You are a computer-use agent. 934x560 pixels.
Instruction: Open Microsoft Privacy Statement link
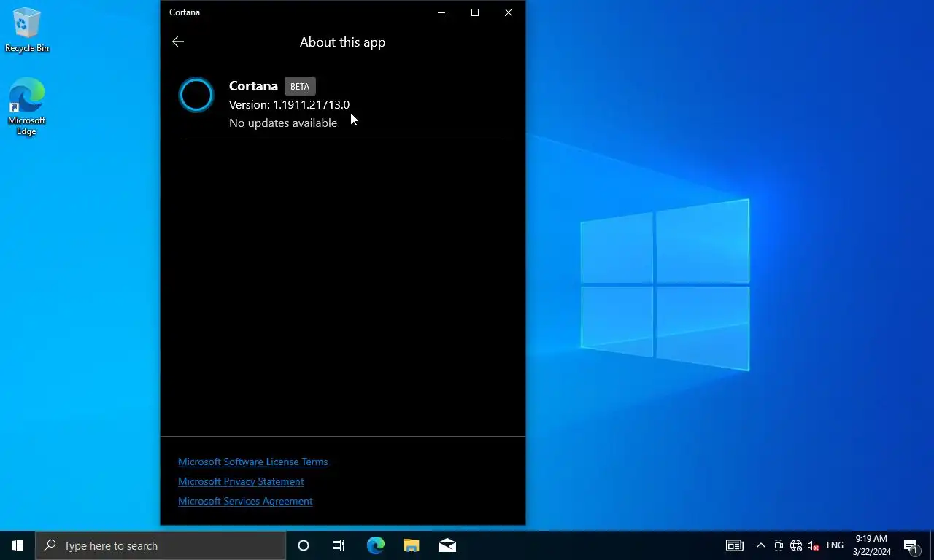tap(241, 481)
